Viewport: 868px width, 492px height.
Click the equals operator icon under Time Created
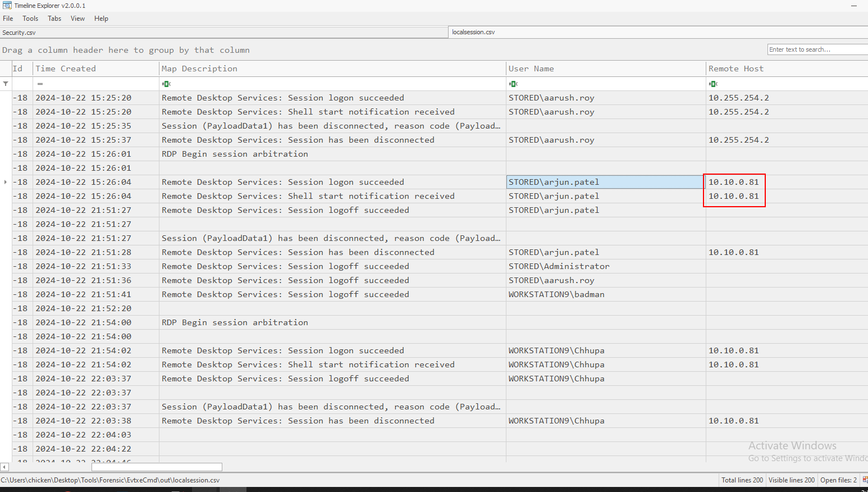click(40, 84)
